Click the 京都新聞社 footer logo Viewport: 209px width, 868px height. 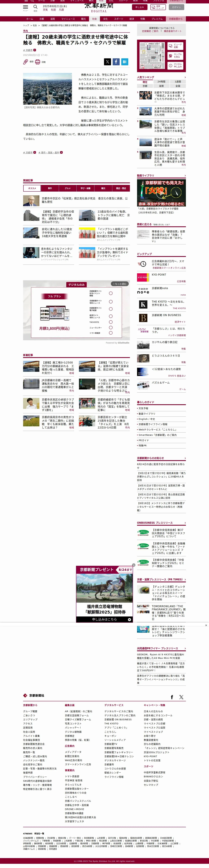[34, 695]
